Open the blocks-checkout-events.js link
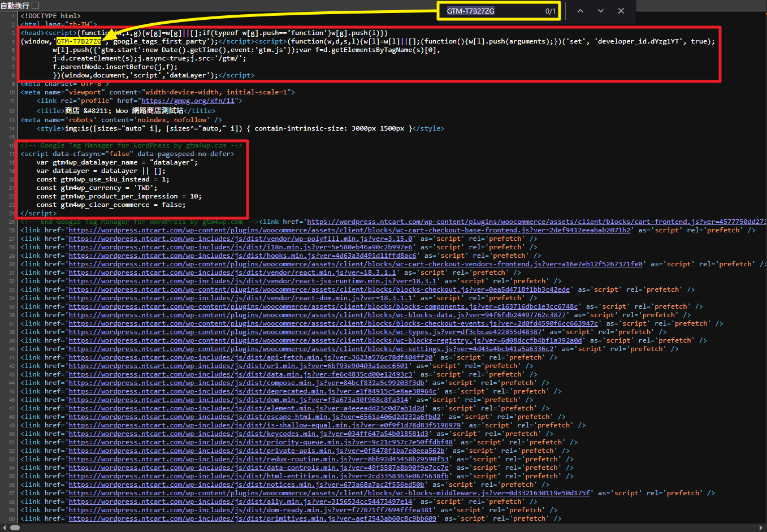The width and height of the screenshot is (767, 532). click(333, 323)
